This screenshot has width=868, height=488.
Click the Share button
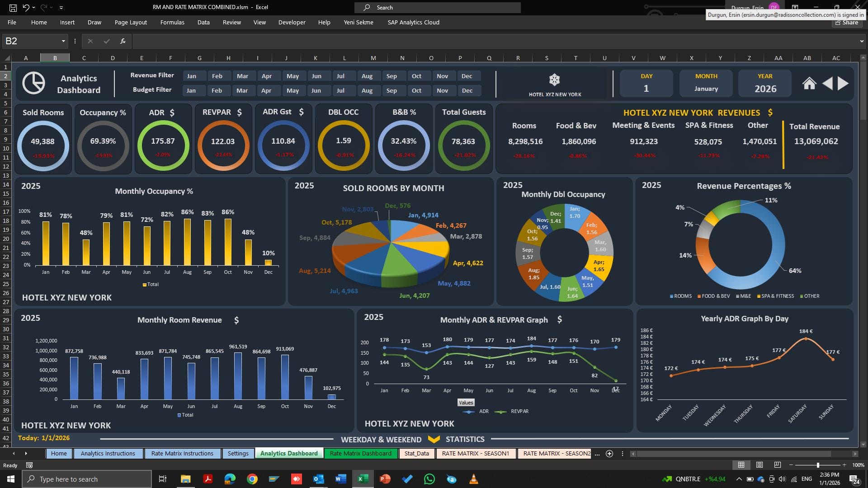(847, 23)
